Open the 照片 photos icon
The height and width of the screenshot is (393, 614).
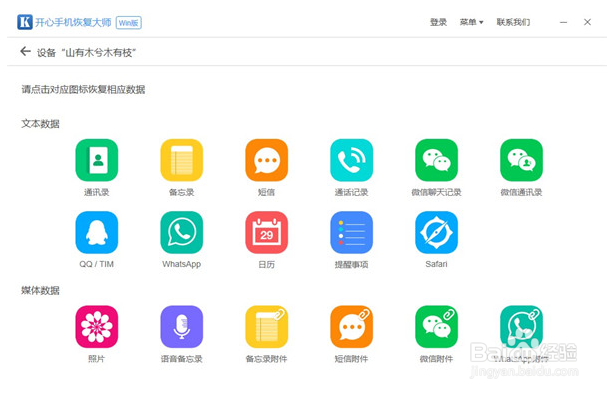(x=96, y=327)
